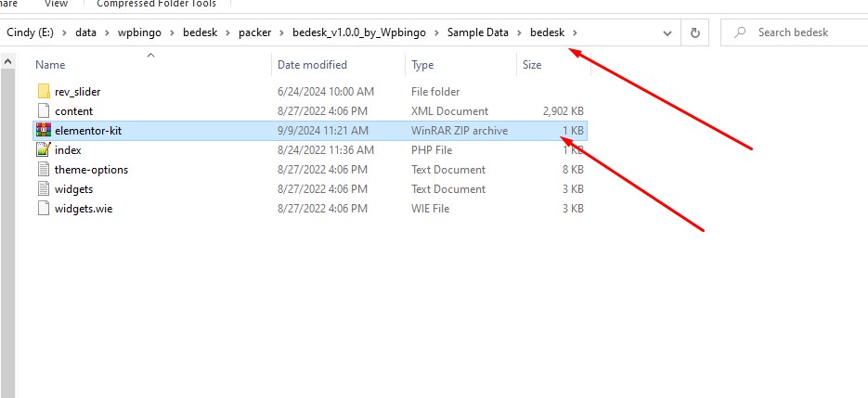Open the rev_slider folder icon

coord(44,91)
